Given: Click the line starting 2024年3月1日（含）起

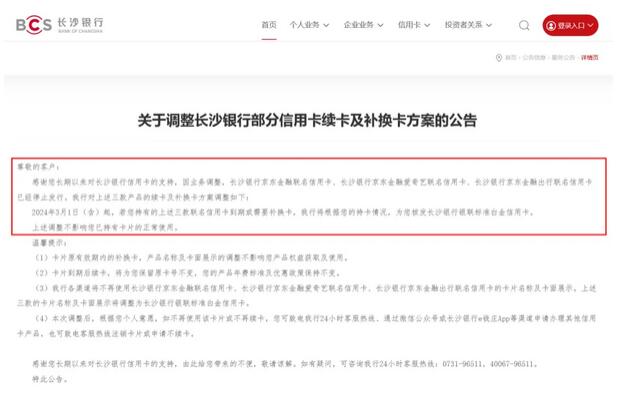Looking at the screenshot, I should click(283, 212).
